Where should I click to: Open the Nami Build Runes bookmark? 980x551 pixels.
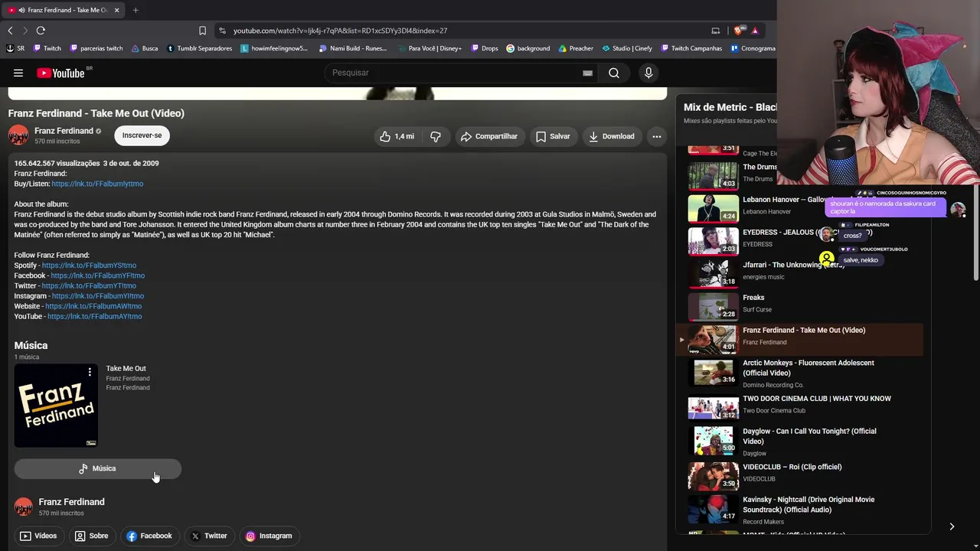[x=353, y=48]
